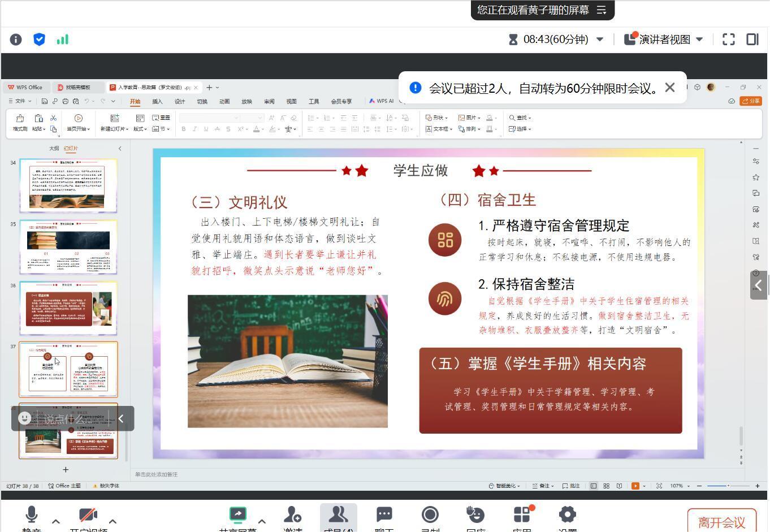This screenshot has width=770, height=532.
Task: Expand the meeting timer dropdown
Action: (600, 40)
